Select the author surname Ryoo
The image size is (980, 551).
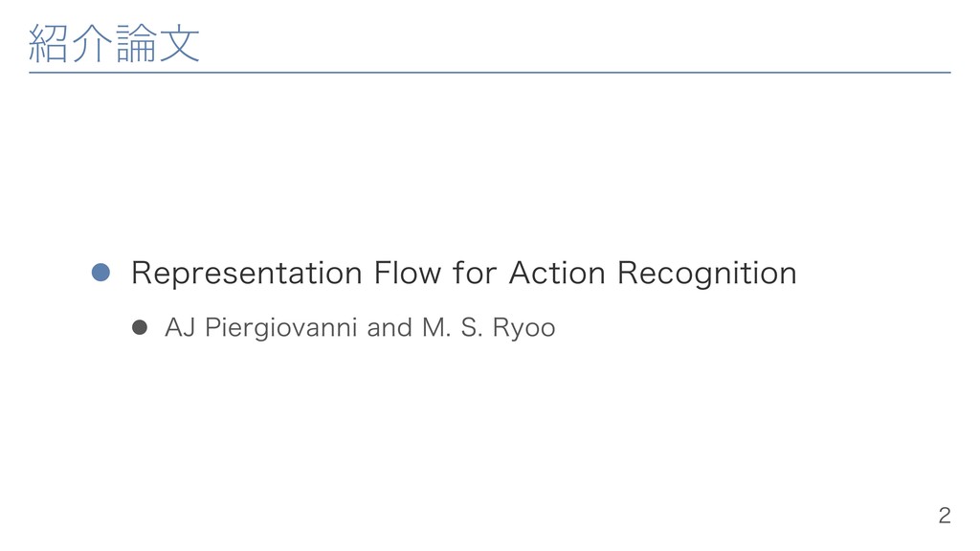pyautogui.click(x=523, y=328)
